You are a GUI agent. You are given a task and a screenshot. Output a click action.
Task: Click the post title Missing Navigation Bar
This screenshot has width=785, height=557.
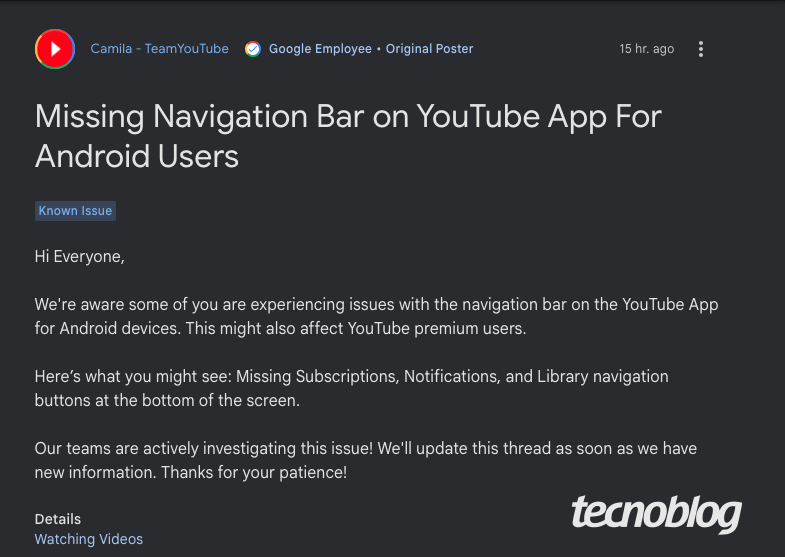pyautogui.click(x=348, y=136)
